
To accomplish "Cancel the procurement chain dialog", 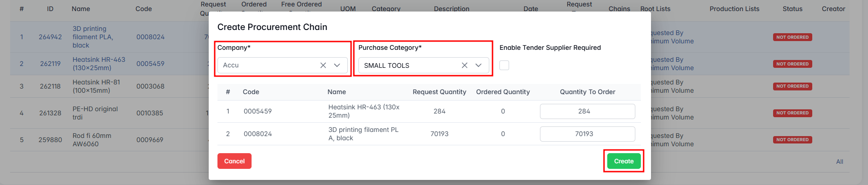I will [x=234, y=161].
